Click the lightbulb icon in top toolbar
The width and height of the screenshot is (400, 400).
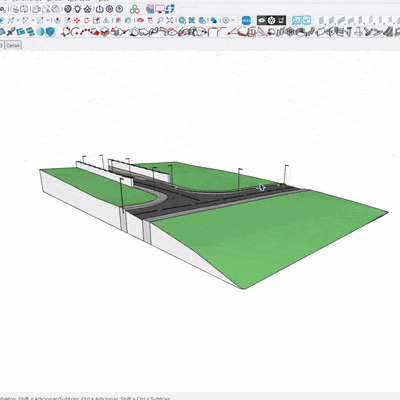[x=78, y=9]
